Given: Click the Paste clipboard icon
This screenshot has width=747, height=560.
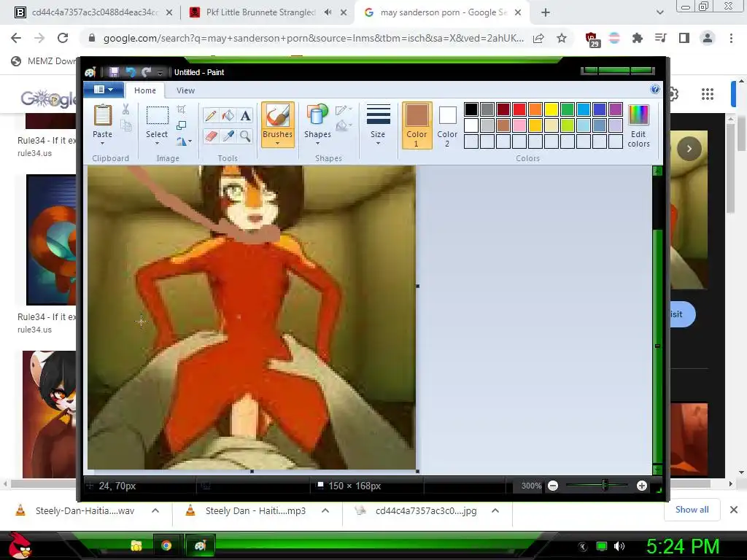Looking at the screenshot, I should click(102, 116).
